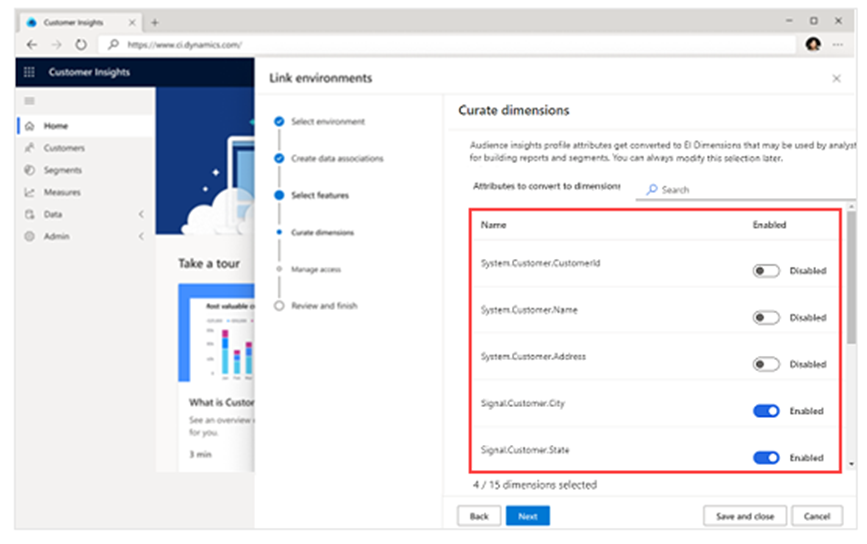Click the Cancel button
This screenshot has width=867, height=544.
click(817, 516)
